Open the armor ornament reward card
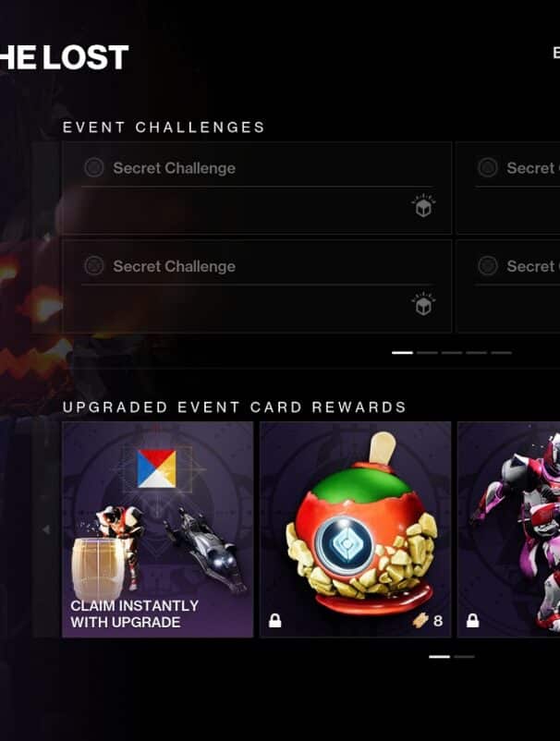This screenshot has height=741, width=560. tap(508, 529)
